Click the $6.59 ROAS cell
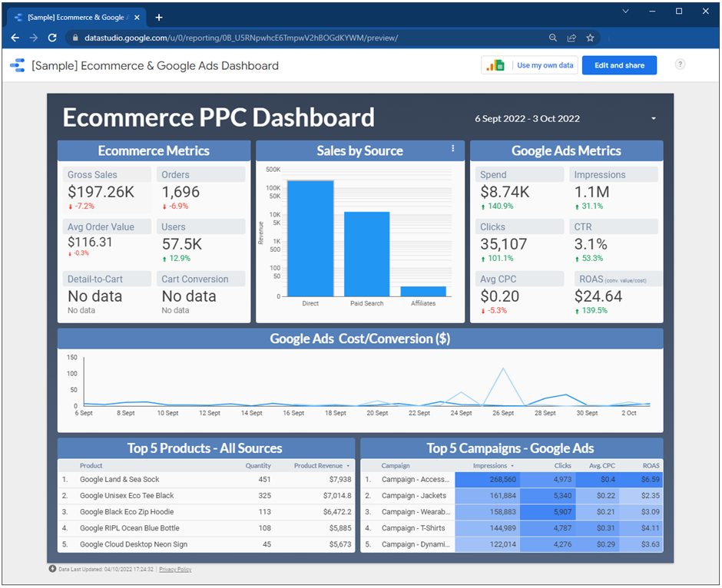722x588 pixels. [x=641, y=480]
